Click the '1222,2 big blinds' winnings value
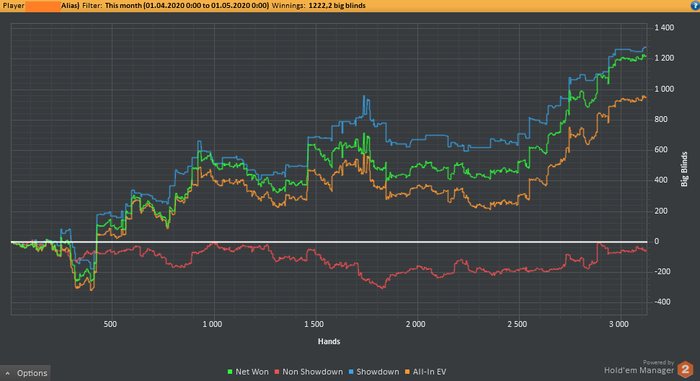The height and width of the screenshot is (381, 700). [x=337, y=5]
